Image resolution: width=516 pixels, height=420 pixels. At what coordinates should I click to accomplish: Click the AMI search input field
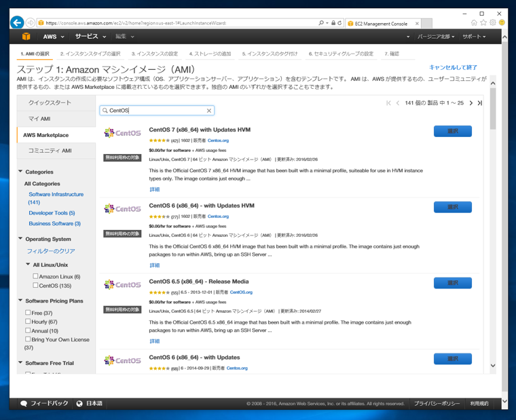pyautogui.click(x=157, y=111)
